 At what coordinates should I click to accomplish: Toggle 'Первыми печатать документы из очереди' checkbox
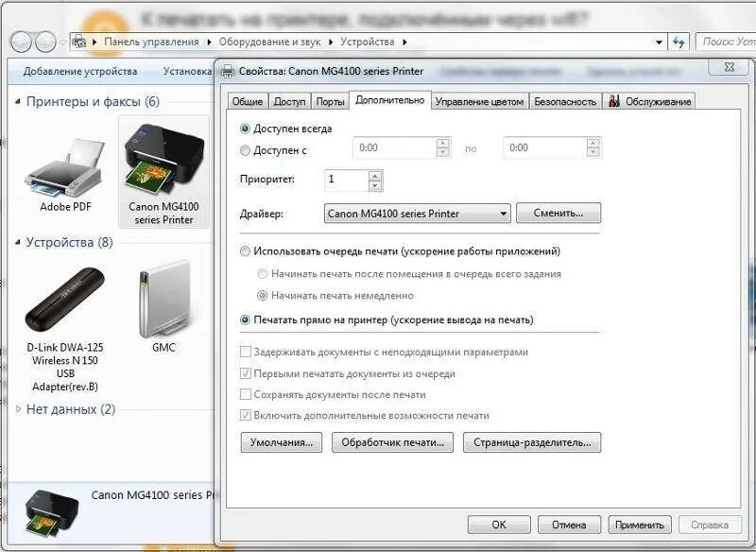246,373
